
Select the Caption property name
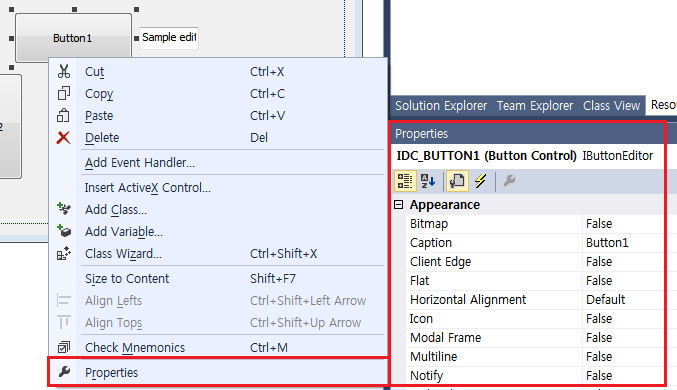tap(494, 242)
